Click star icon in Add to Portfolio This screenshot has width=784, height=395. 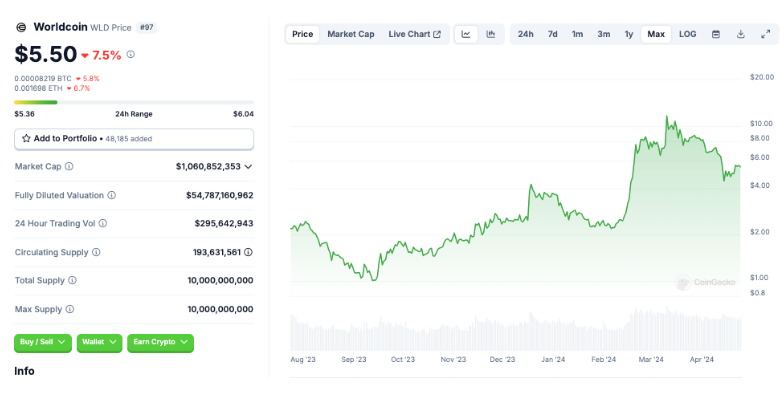(x=26, y=138)
